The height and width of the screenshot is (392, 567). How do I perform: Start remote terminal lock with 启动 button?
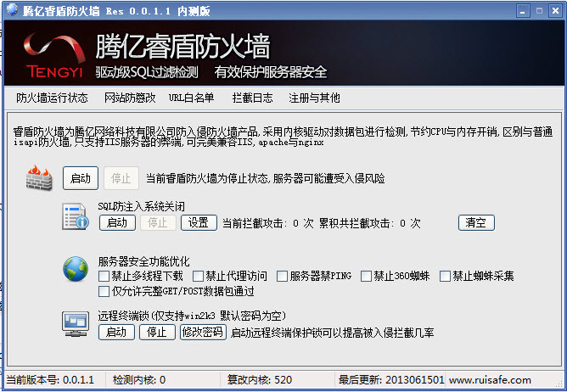(x=116, y=332)
